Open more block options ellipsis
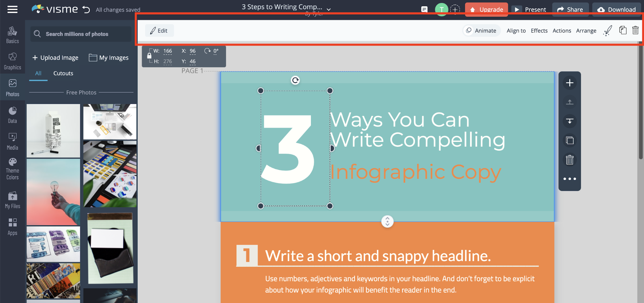 pos(570,179)
